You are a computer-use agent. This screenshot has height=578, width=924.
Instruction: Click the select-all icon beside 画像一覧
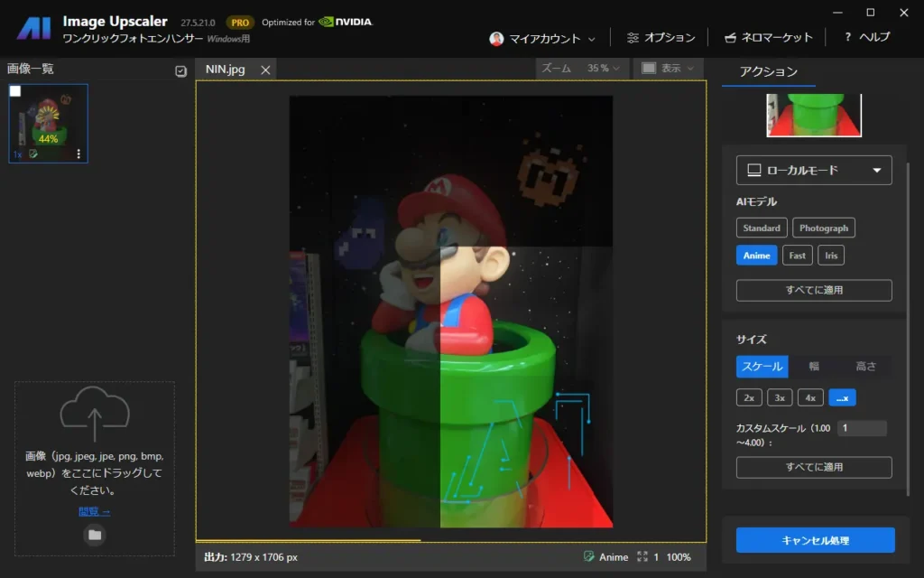pyautogui.click(x=180, y=71)
